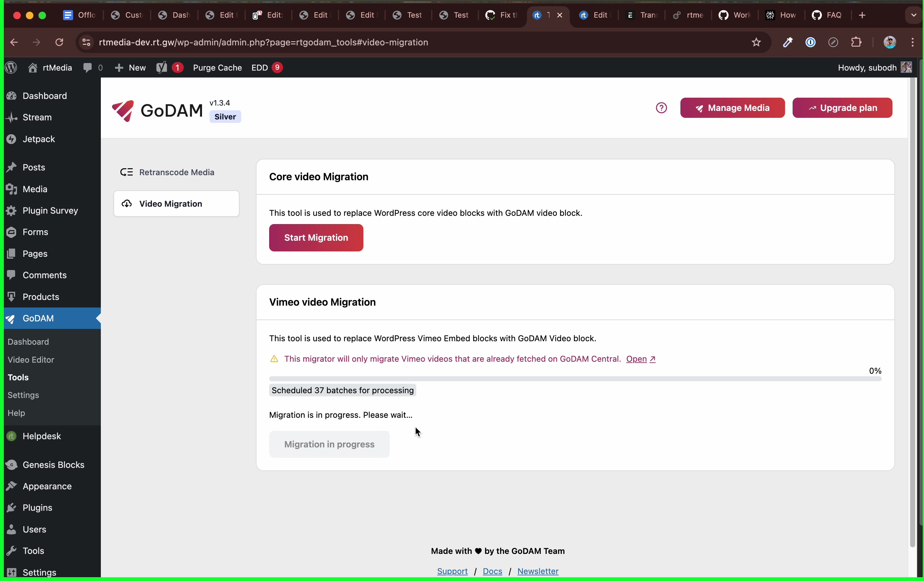Open the Newsletter footer link

pos(538,571)
